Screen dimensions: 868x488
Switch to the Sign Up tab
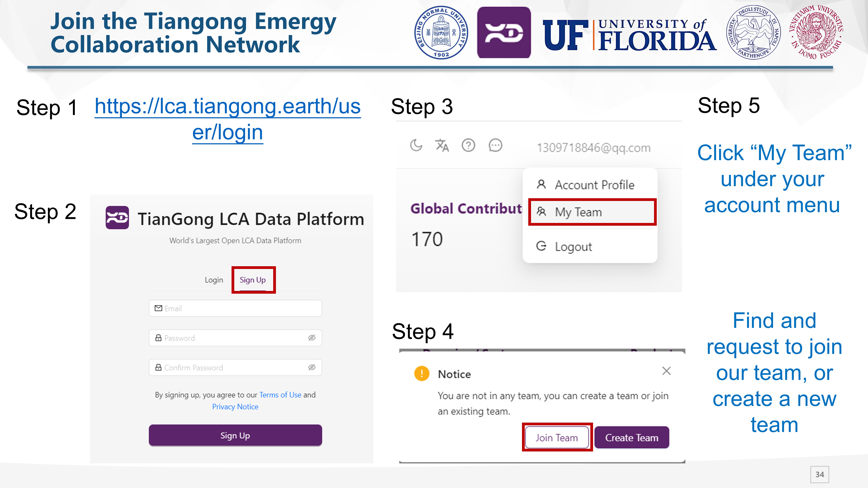pos(253,280)
